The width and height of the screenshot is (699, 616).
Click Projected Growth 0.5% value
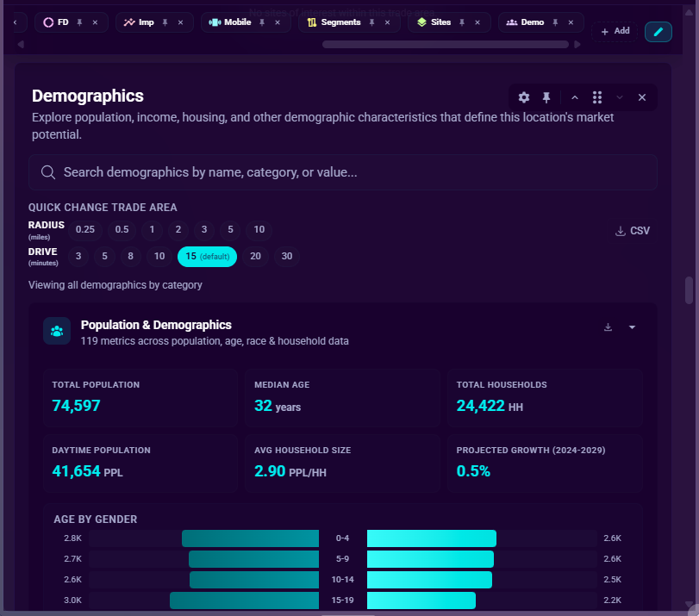473,471
